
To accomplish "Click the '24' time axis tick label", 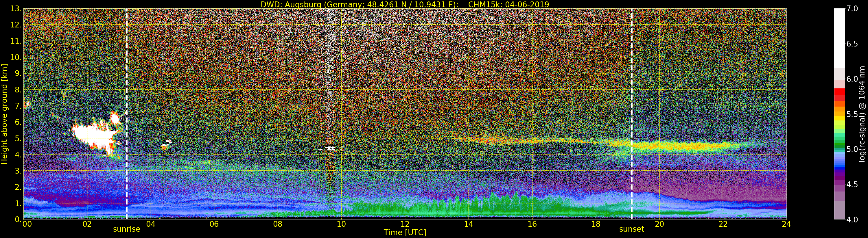I will (x=786, y=224).
